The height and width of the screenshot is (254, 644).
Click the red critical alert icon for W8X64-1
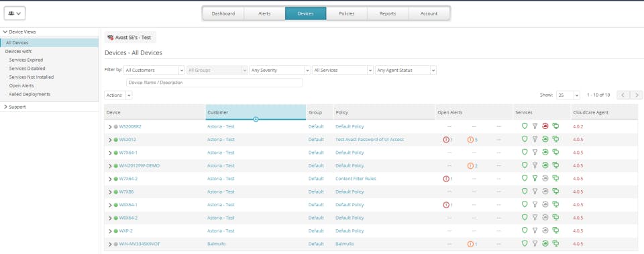(x=446, y=204)
